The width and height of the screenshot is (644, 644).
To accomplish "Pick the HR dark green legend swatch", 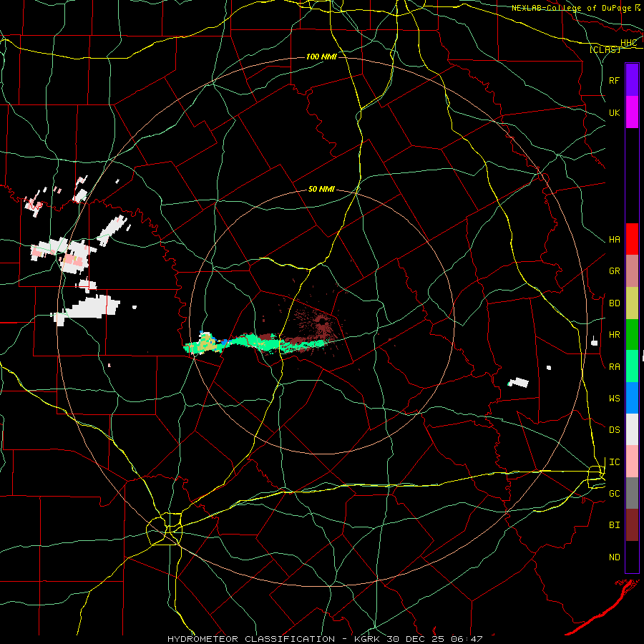I will (x=632, y=334).
